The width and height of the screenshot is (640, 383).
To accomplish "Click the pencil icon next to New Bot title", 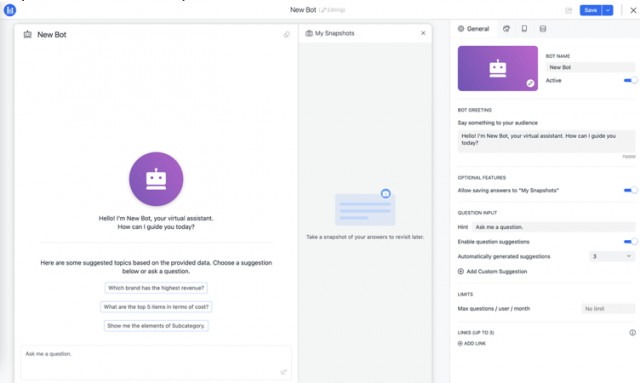I will (x=322, y=10).
